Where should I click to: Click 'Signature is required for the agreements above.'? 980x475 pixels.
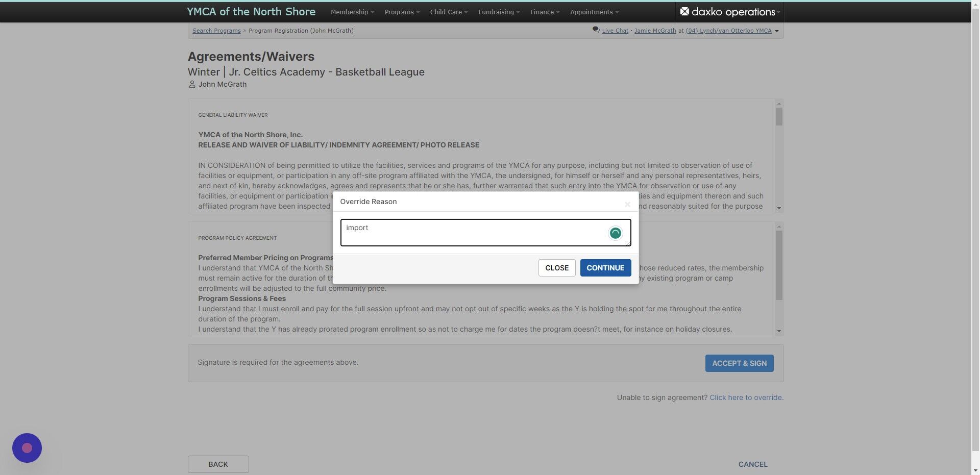(x=278, y=362)
